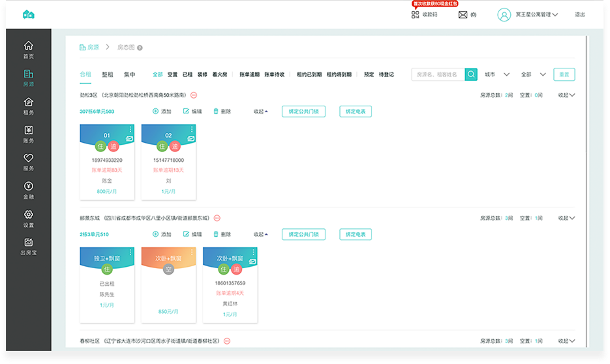Click the page vertical scrollbar

coord(587,190)
